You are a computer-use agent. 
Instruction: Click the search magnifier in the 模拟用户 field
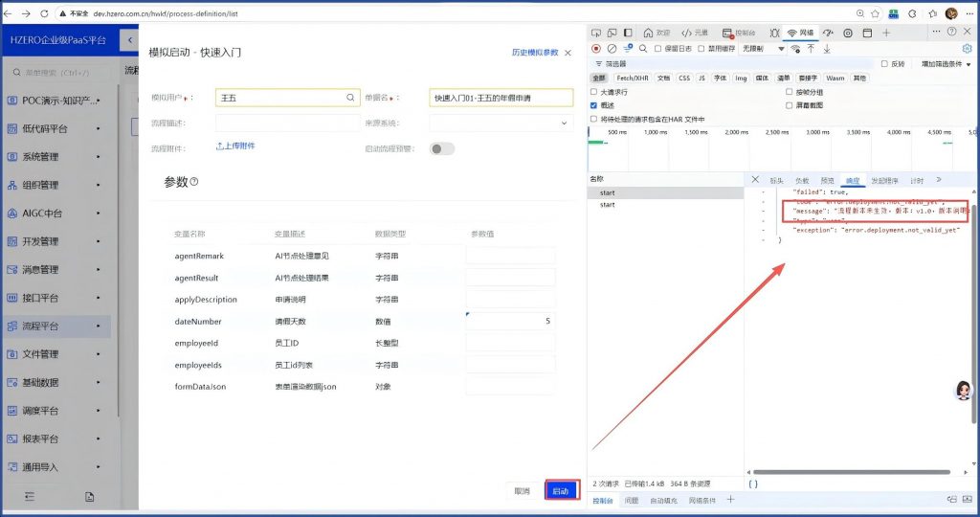point(350,98)
